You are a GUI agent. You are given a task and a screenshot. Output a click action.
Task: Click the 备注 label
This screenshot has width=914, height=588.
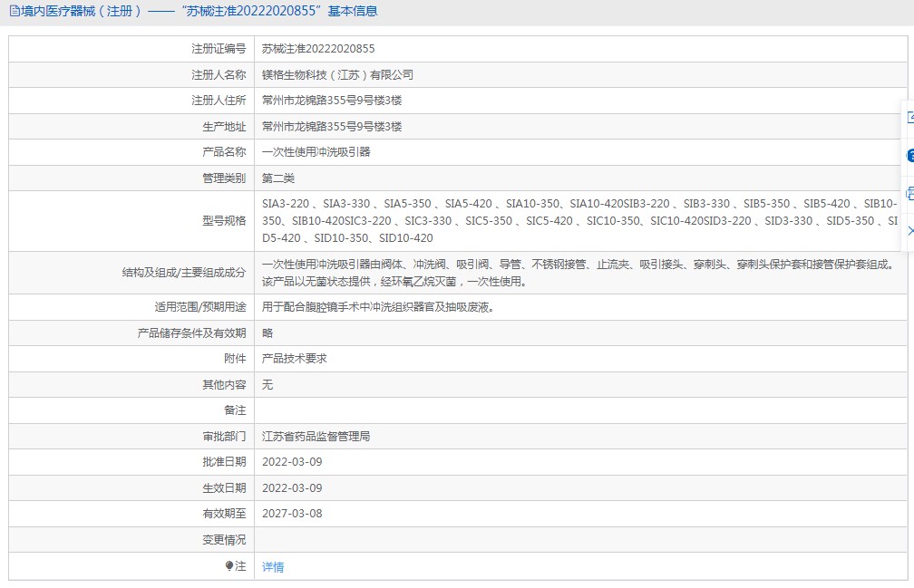235,410
